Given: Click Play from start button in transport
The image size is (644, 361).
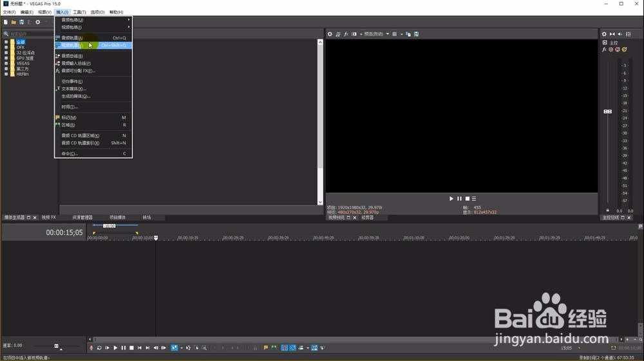Looking at the screenshot, I should (x=107, y=348).
